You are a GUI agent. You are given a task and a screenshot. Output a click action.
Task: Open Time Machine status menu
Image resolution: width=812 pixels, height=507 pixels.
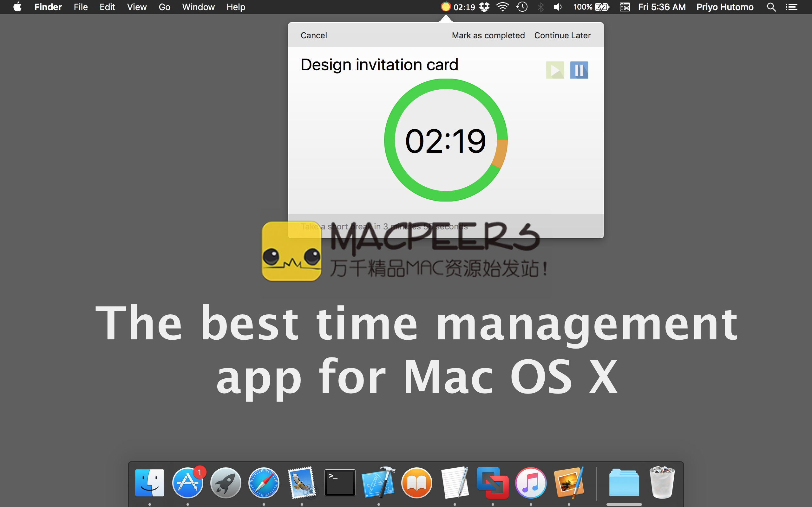pos(522,7)
